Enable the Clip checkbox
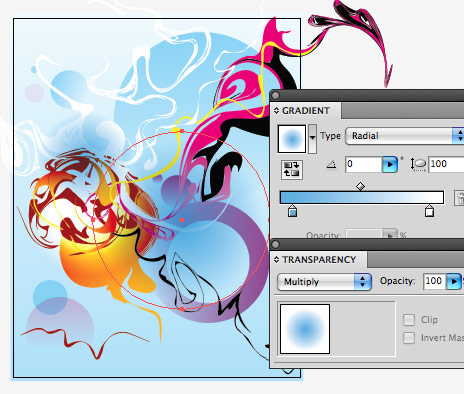This screenshot has height=394, width=464. point(409,320)
